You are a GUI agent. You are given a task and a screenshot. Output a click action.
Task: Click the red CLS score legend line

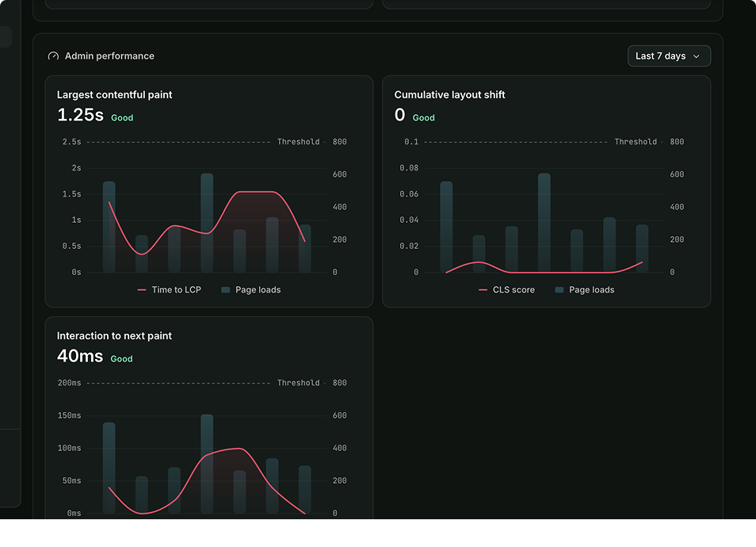[483, 290]
